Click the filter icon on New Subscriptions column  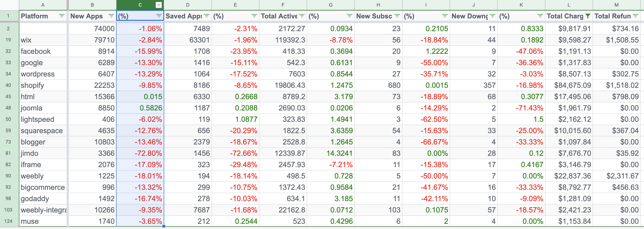click(x=397, y=16)
